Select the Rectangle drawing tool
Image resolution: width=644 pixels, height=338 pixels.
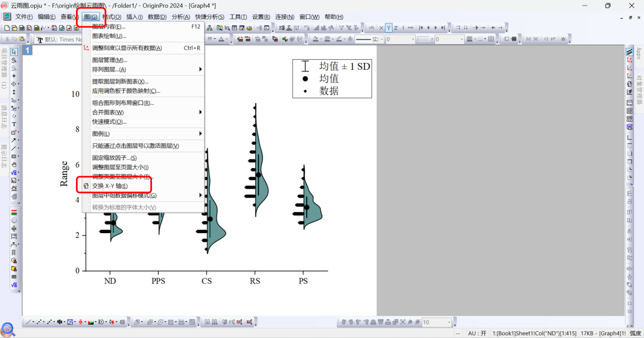[14, 156]
